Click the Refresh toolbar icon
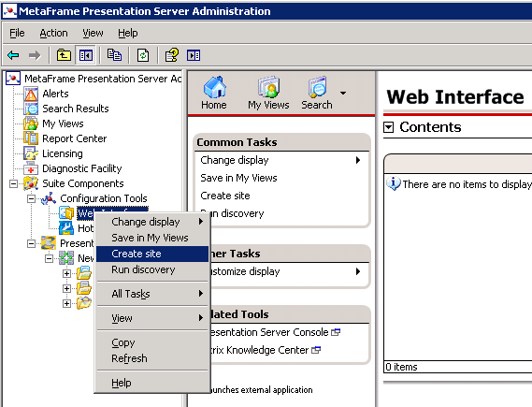The image size is (532, 407). tap(143, 55)
